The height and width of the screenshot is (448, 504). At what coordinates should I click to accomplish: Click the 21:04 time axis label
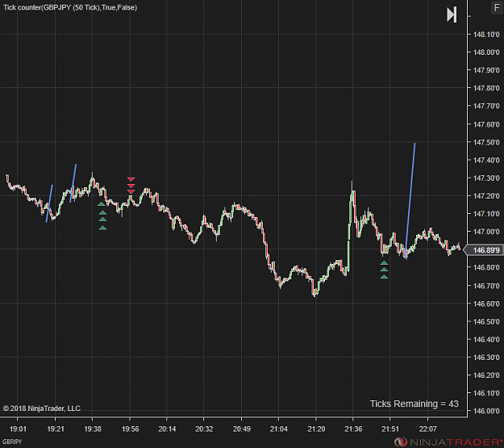pyautogui.click(x=279, y=429)
